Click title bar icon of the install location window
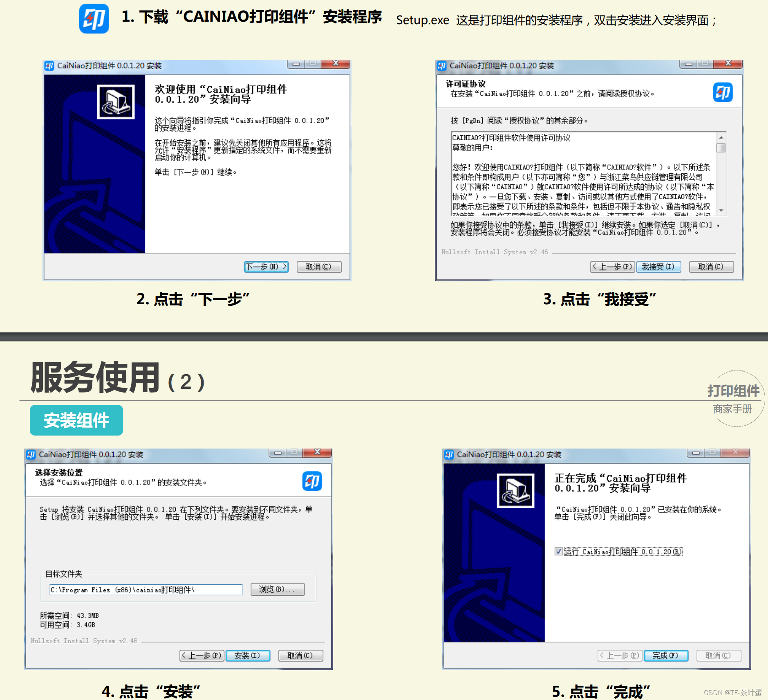Image resolution: width=768 pixels, height=700 pixels. point(31,455)
